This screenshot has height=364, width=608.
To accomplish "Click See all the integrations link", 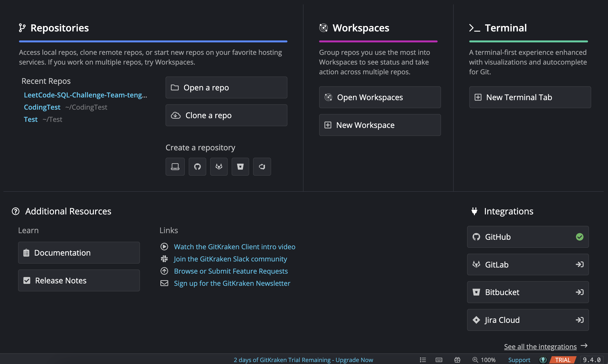I will [x=540, y=347].
